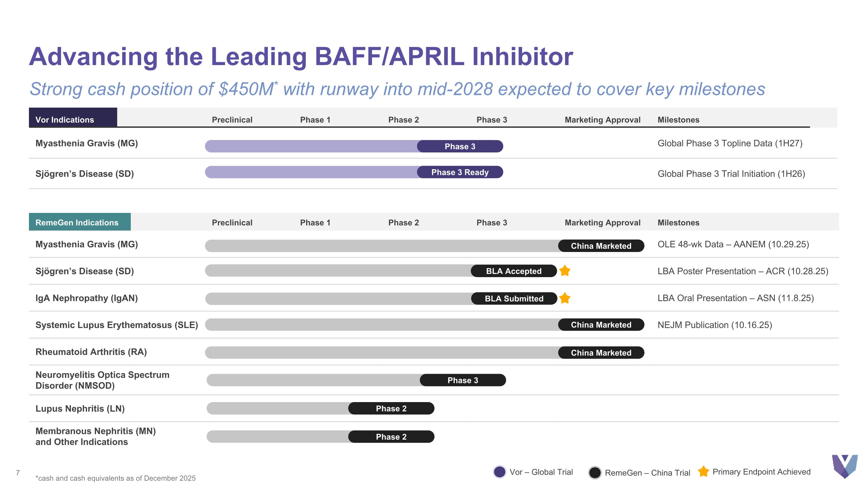The width and height of the screenshot is (868, 488).
Task: Click the Phase 2 pill for Lupus Nephritis
Action: click(x=391, y=408)
